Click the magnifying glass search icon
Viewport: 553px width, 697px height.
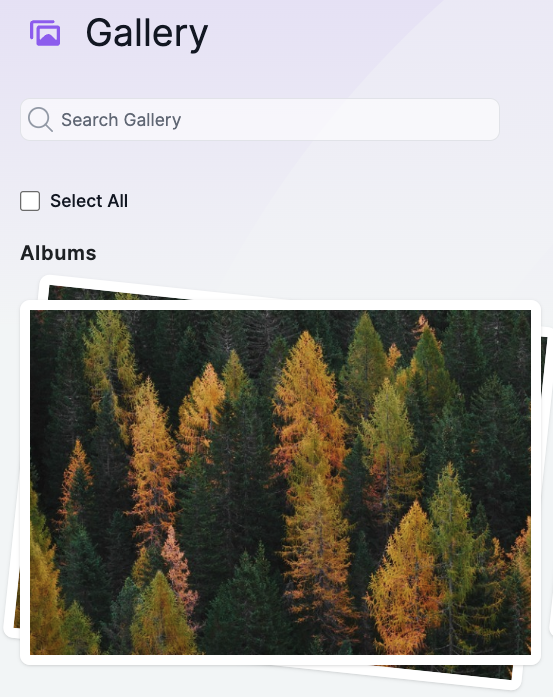40,119
